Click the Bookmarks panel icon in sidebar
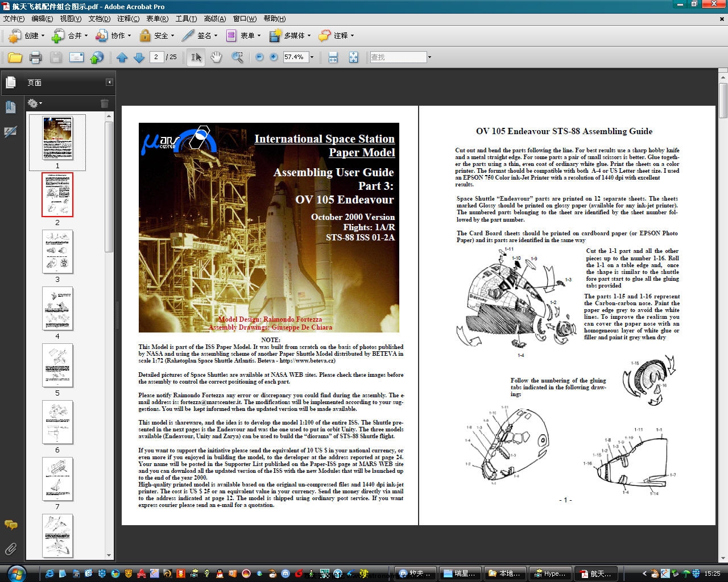This screenshot has width=728, height=582. point(10,106)
